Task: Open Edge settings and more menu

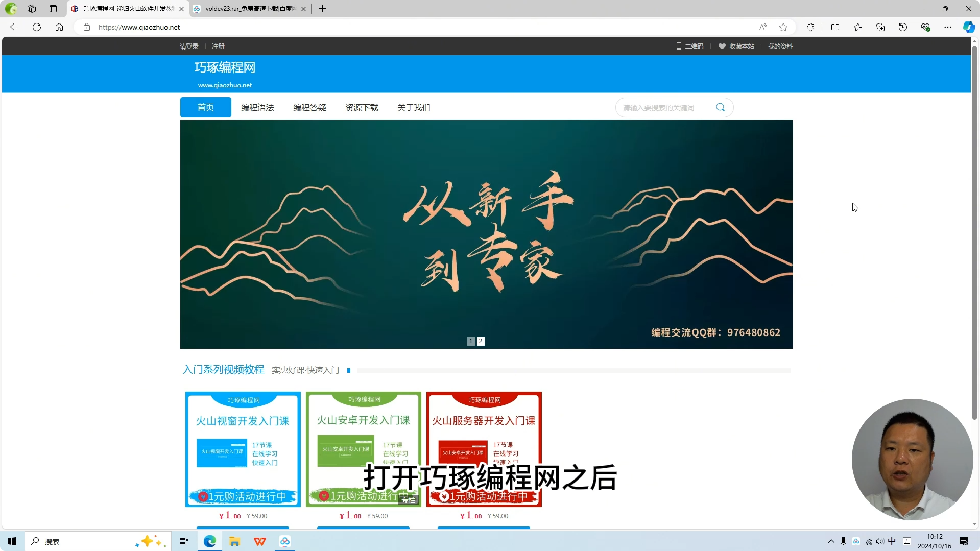Action: click(x=948, y=27)
